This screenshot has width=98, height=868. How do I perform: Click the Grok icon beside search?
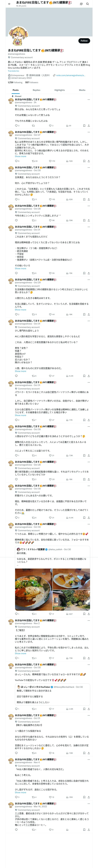pos(81,4)
